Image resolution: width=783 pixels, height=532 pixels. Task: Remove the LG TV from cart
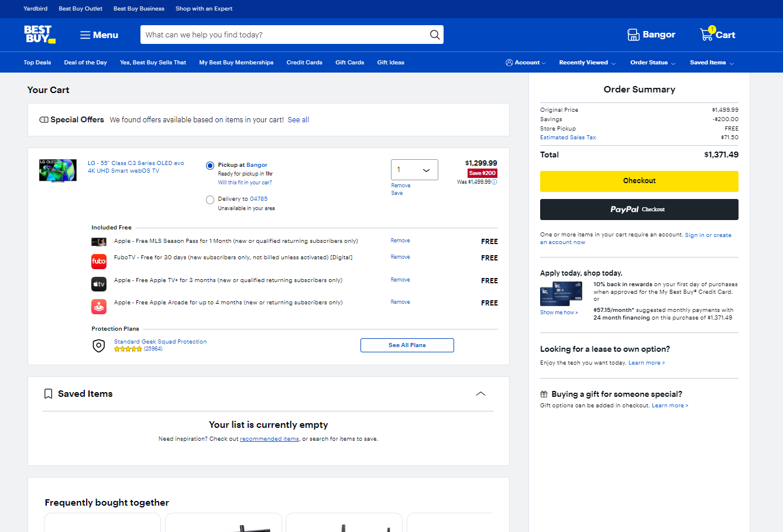[x=401, y=186]
